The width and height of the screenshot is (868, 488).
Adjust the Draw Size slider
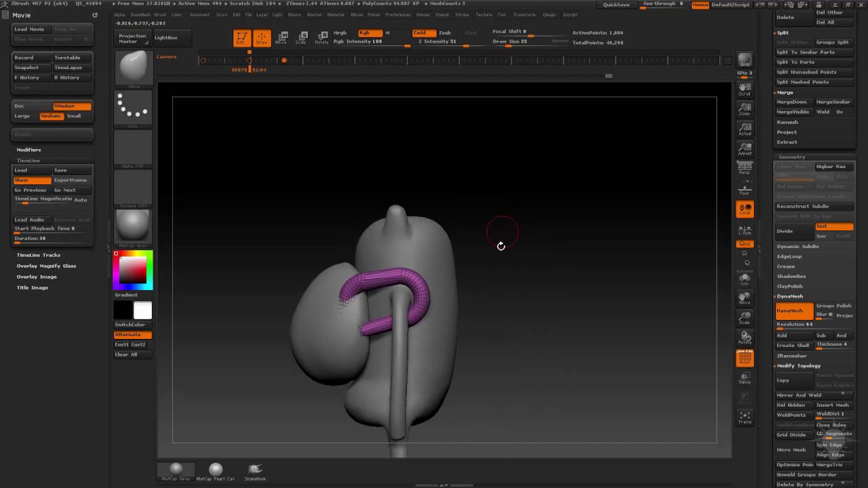point(530,42)
